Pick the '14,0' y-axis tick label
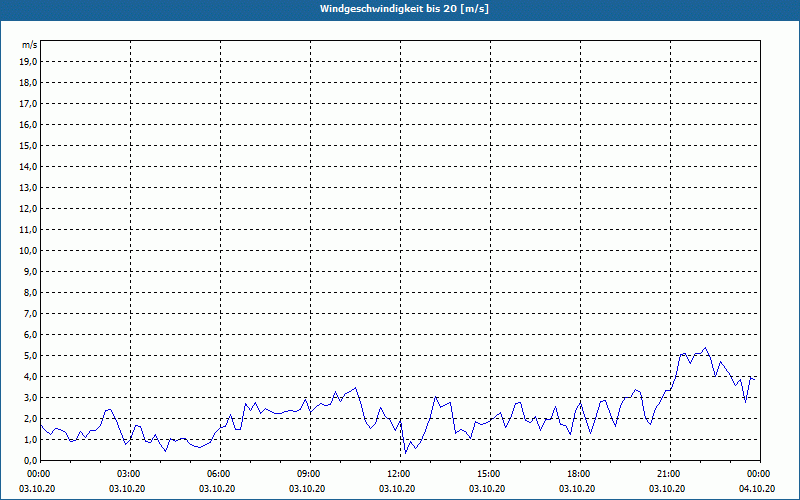Screen dimensions: 800x500 click(x=28, y=166)
